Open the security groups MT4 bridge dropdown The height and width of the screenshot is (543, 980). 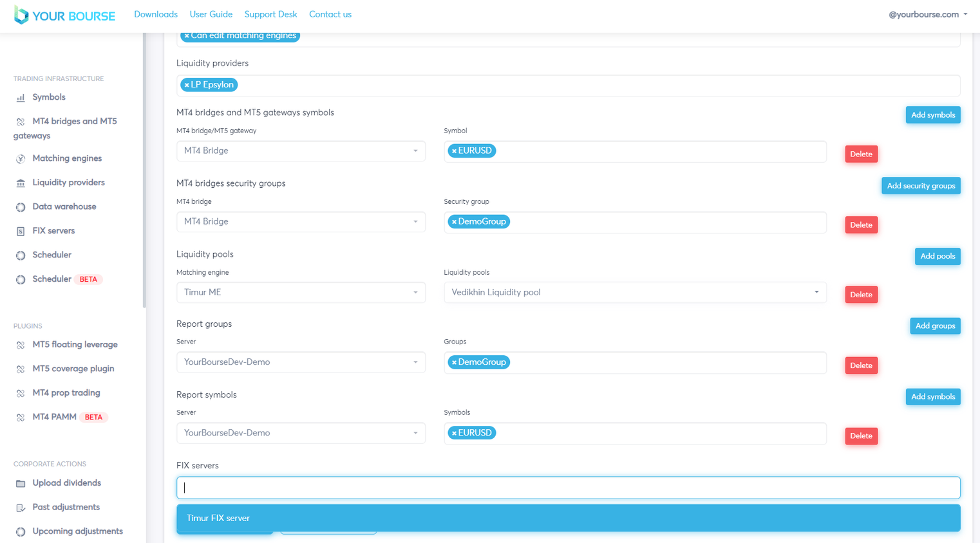point(301,222)
